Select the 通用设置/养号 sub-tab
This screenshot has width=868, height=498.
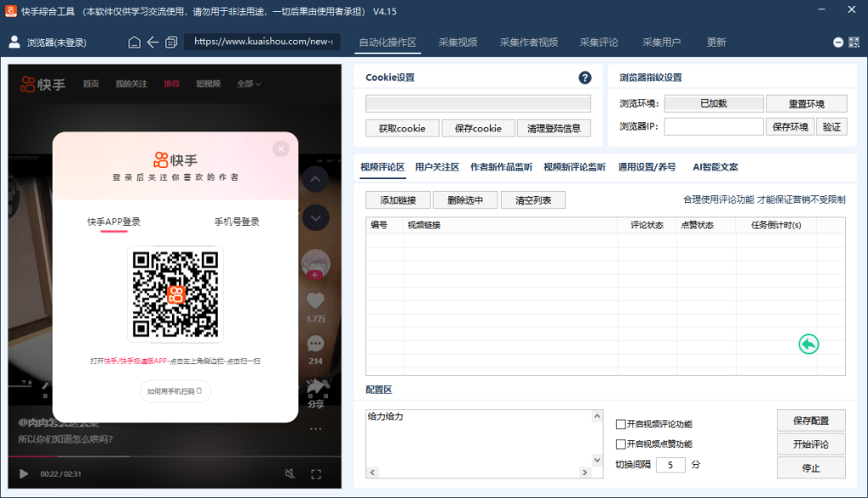point(647,167)
